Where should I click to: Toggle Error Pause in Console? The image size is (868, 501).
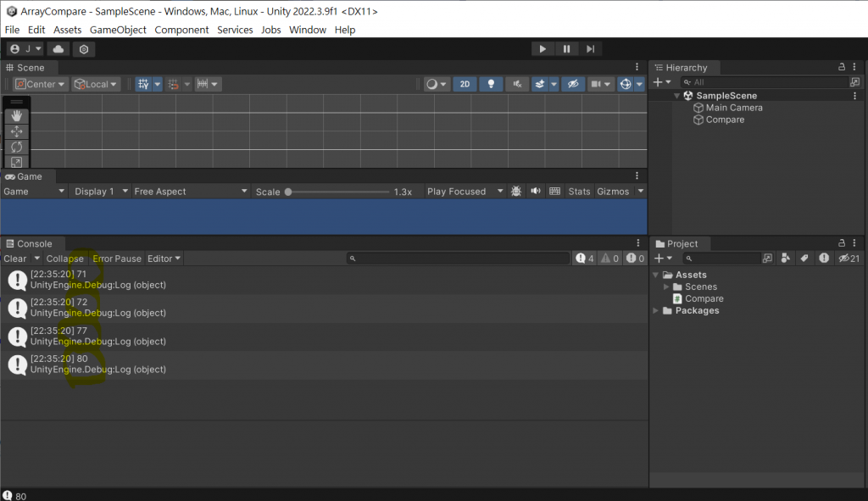(117, 259)
